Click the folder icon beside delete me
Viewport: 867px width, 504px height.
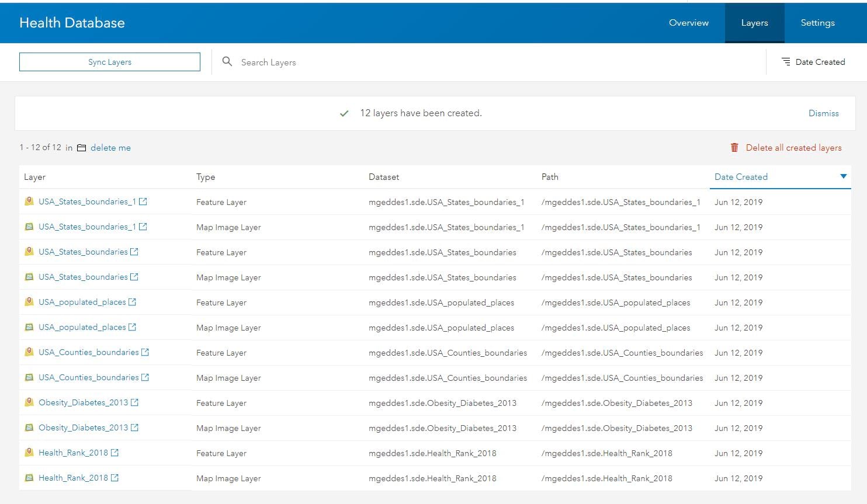(81, 148)
